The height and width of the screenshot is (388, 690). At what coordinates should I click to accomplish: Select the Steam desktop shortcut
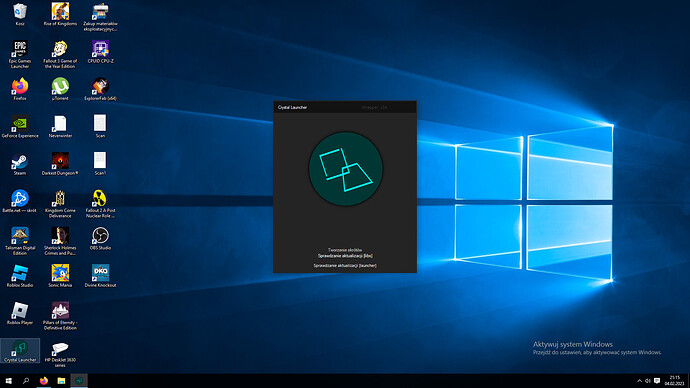(20, 164)
